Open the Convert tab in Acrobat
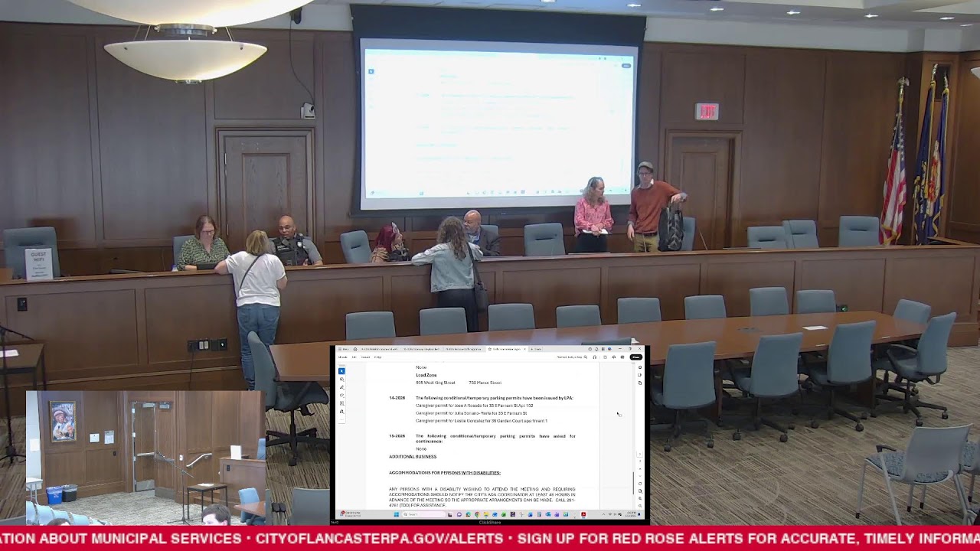980x551 pixels. (364, 357)
